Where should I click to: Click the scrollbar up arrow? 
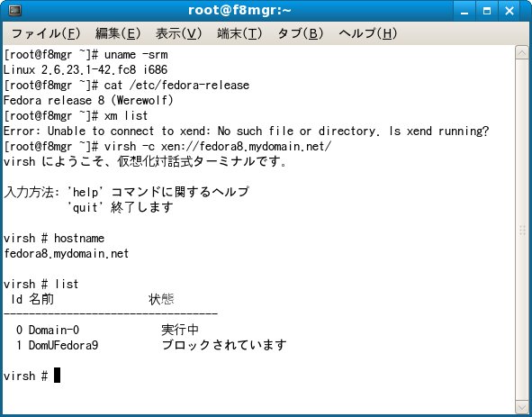click(x=522, y=53)
